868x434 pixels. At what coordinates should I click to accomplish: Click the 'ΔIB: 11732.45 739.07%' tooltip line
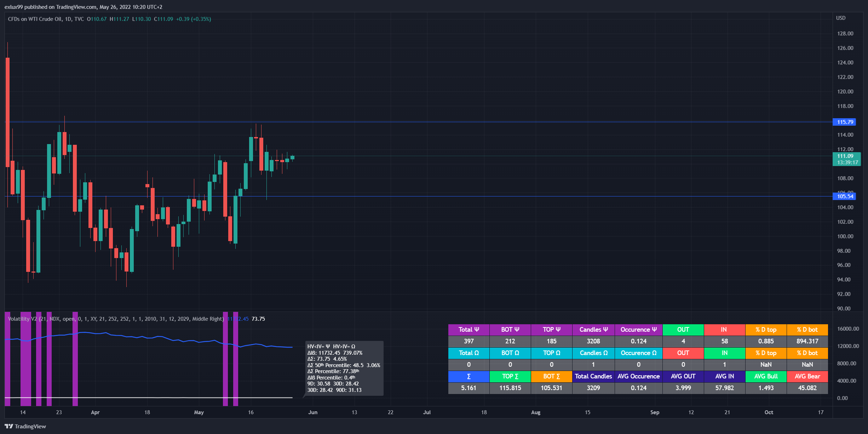coord(335,353)
